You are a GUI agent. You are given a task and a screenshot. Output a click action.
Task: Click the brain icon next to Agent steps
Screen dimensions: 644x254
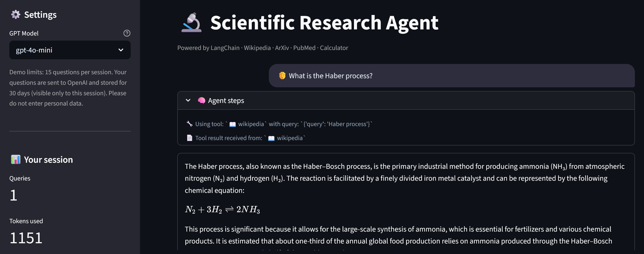(x=201, y=100)
